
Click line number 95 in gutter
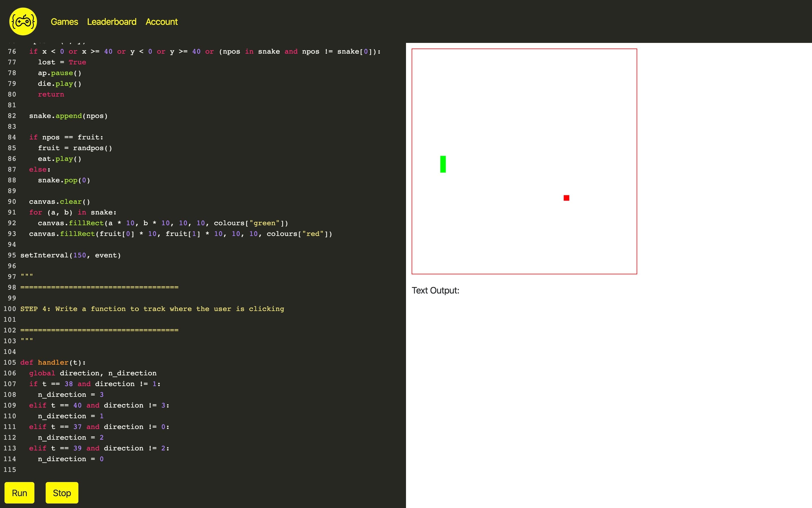click(12, 255)
